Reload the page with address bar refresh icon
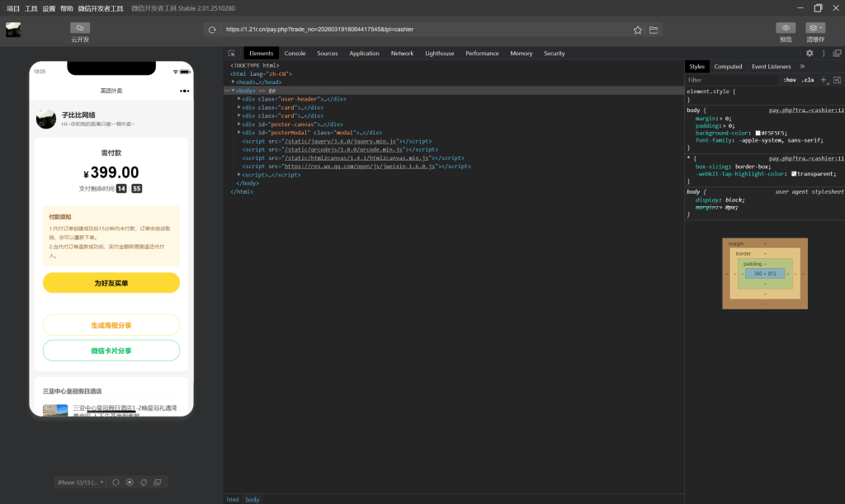Image resolution: width=845 pixels, height=504 pixels. click(212, 30)
